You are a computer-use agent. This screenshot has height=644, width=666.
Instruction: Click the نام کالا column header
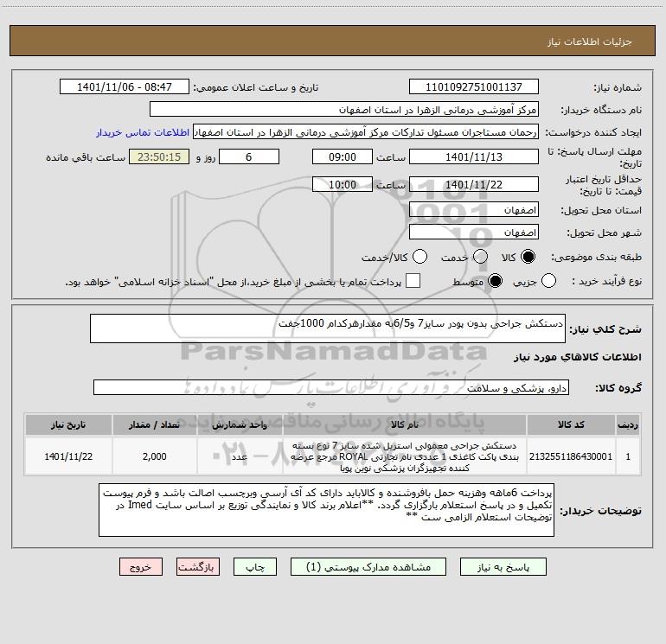click(405, 425)
